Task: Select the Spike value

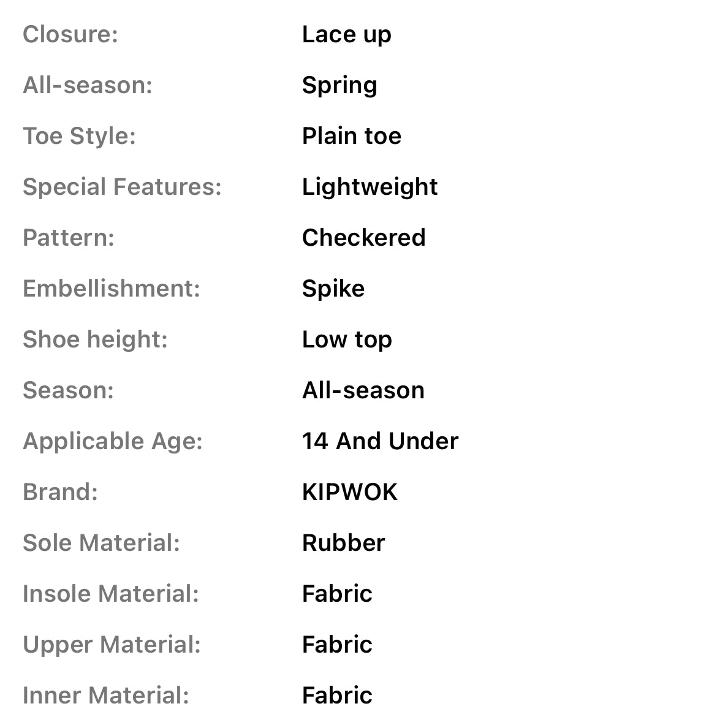Action: point(333,289)
